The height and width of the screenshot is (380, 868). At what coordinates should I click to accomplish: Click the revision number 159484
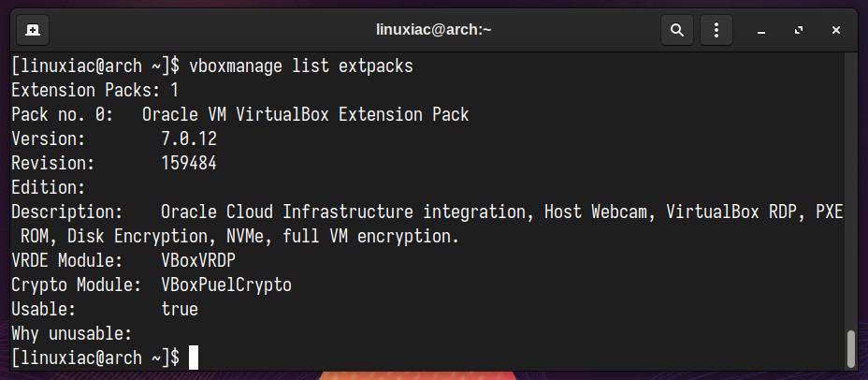pyautogui.click(x=189, y=163)
